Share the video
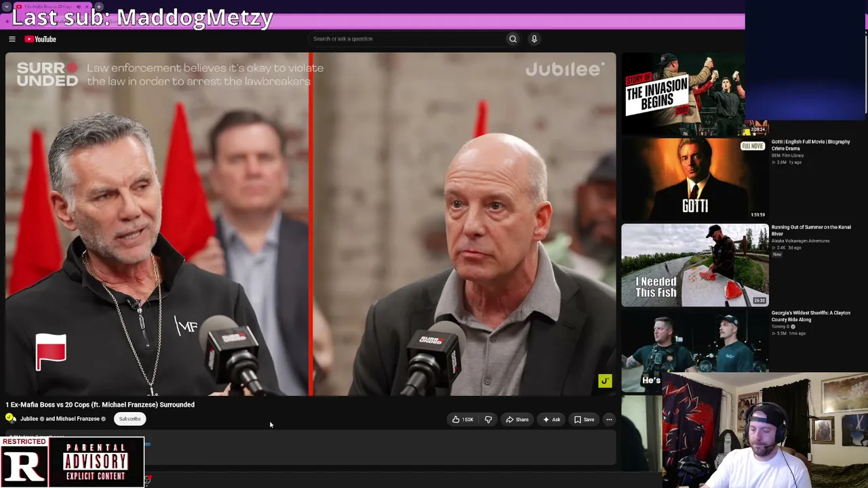 coord(517,420)
